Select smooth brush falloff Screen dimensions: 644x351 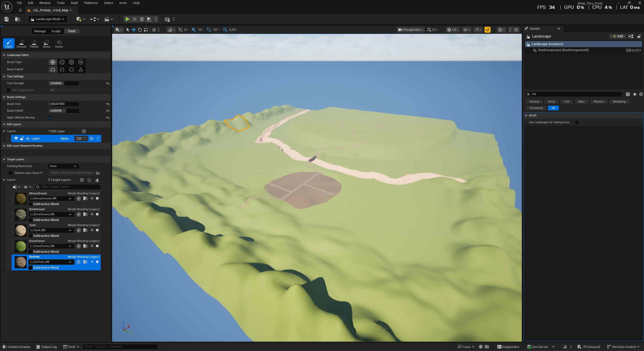tap(53, 69)
